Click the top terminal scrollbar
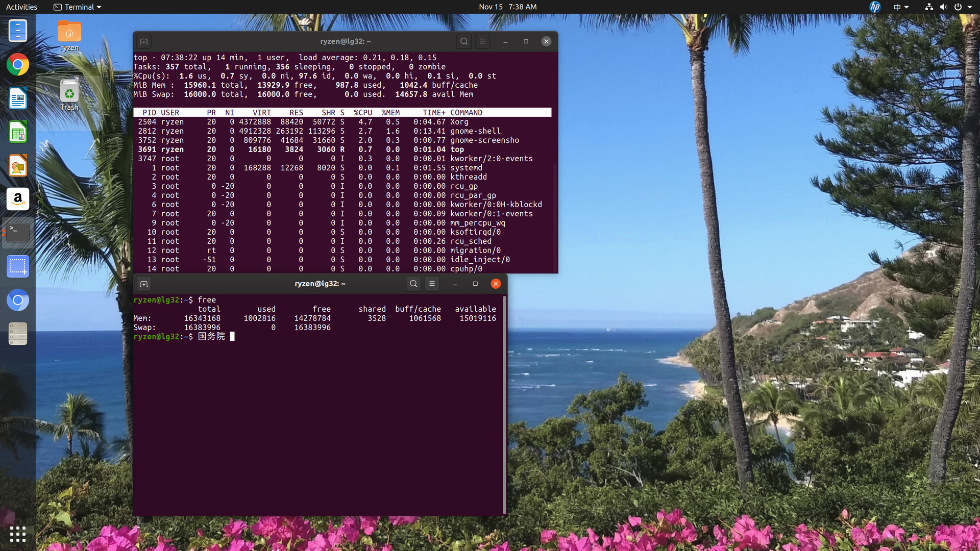Viewport: 980px width, 551px height. [x=555, y=217]
